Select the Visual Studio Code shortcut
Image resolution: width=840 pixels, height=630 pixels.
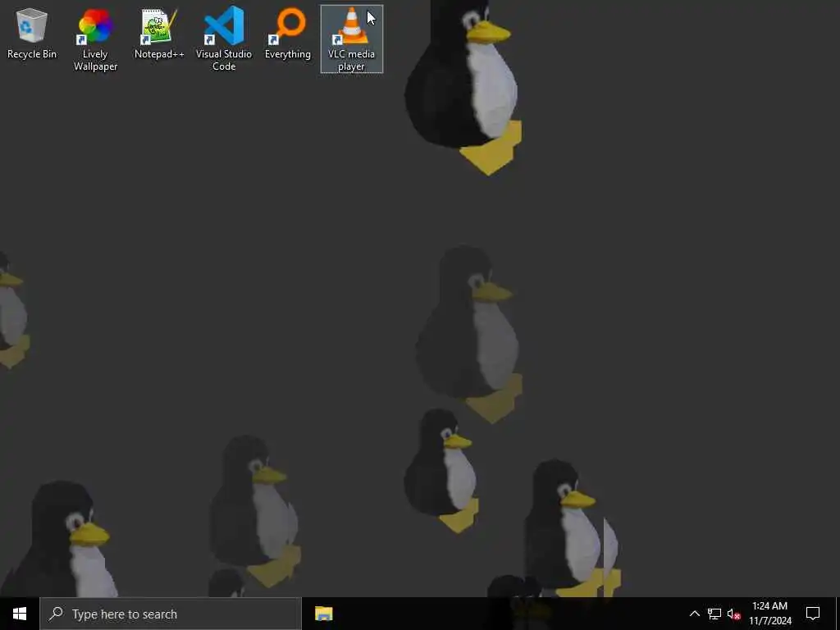[223, 39]
